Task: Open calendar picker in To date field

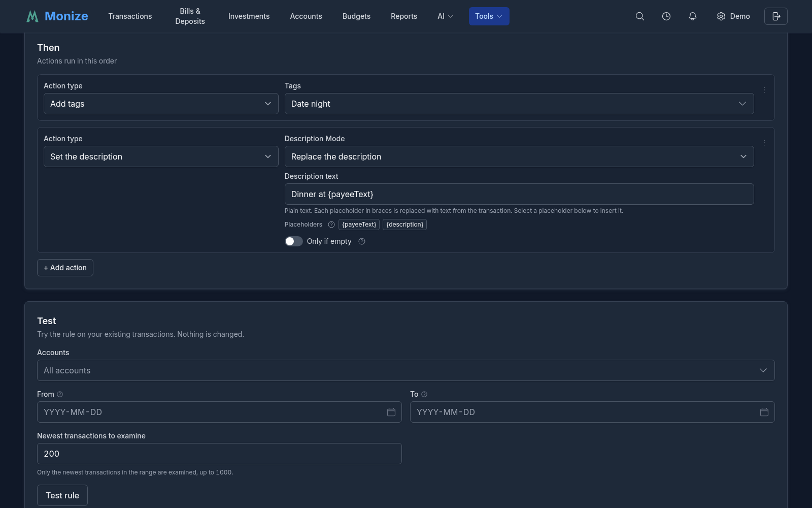Action: click(x=764, y=412)
